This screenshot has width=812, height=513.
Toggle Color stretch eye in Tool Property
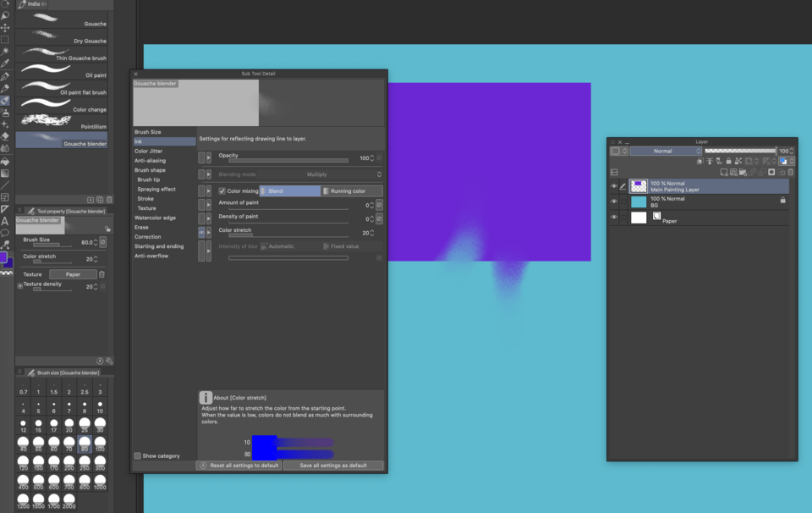point(201,232)
